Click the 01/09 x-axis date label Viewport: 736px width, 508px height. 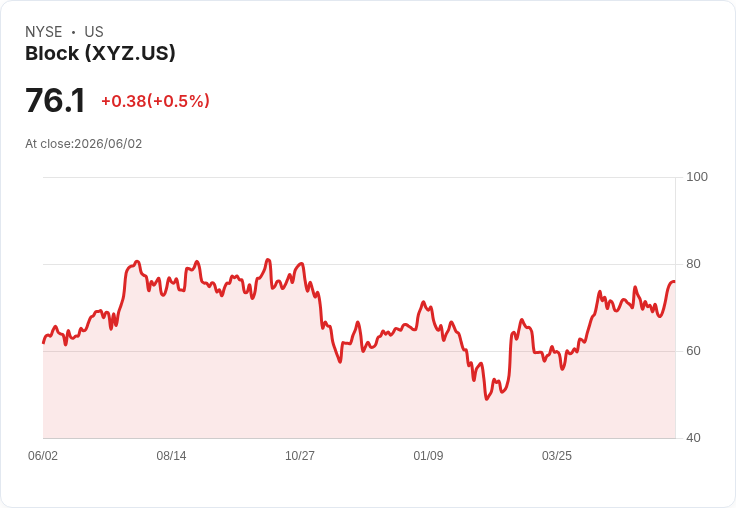coord(428,455)
